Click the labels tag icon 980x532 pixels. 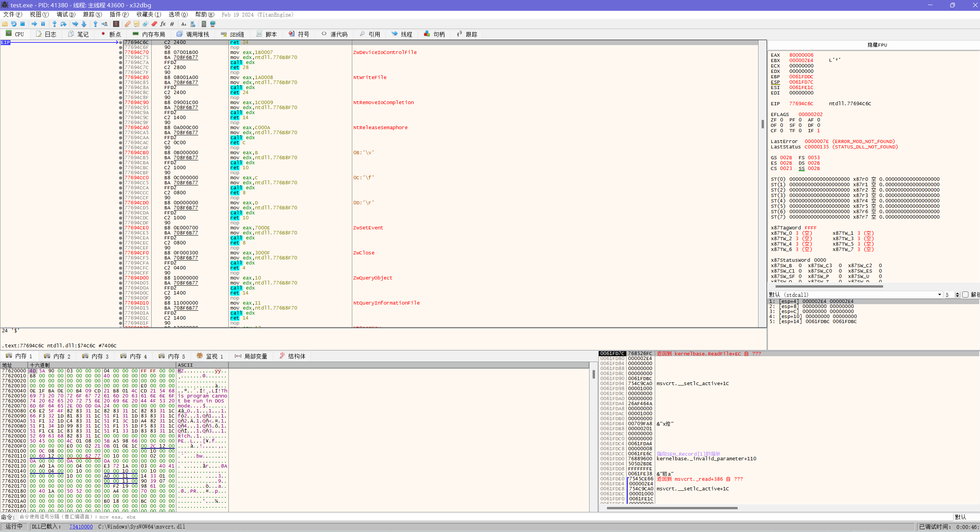pyautogui.click(x=145, y=24)
